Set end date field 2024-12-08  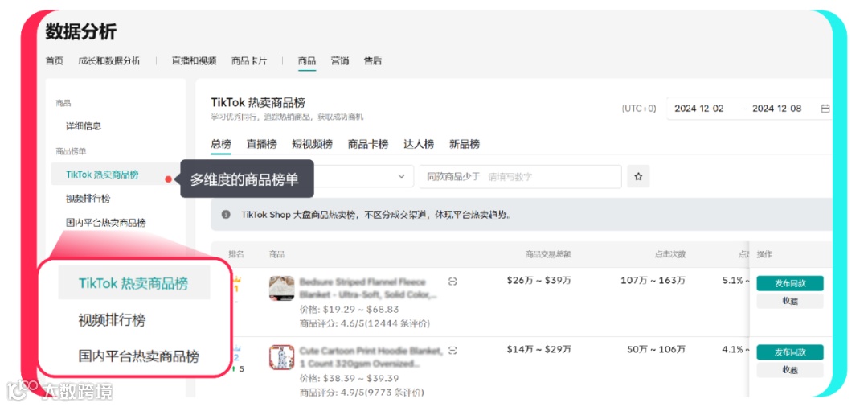[x=776, y=109]
